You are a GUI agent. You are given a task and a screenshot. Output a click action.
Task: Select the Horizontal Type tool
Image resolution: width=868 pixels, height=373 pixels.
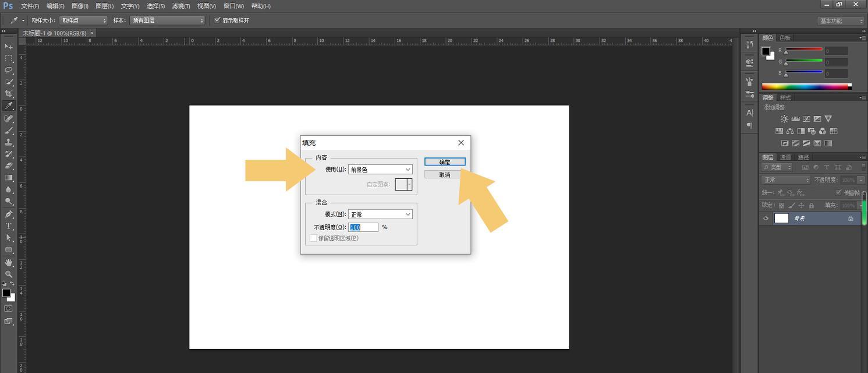(x=9, y=226)
